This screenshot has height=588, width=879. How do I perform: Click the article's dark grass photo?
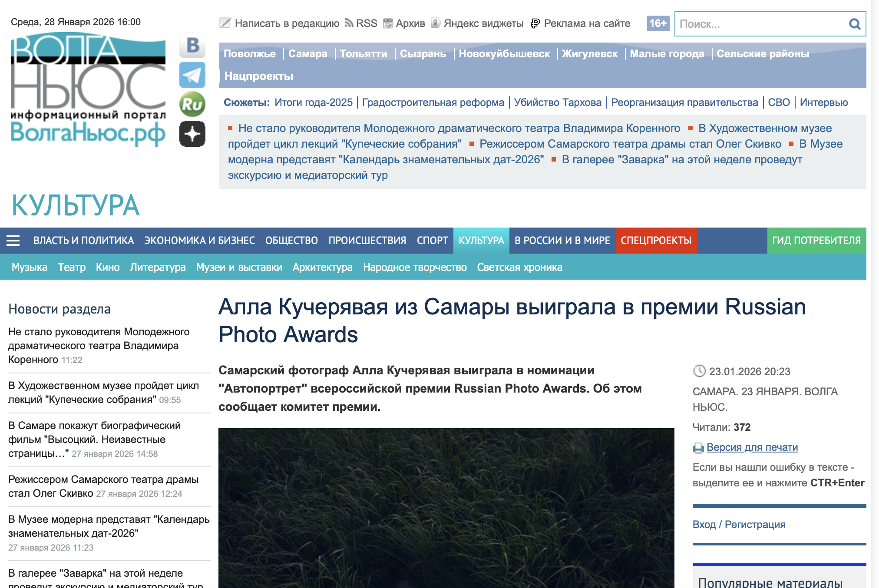coord(446,508)
